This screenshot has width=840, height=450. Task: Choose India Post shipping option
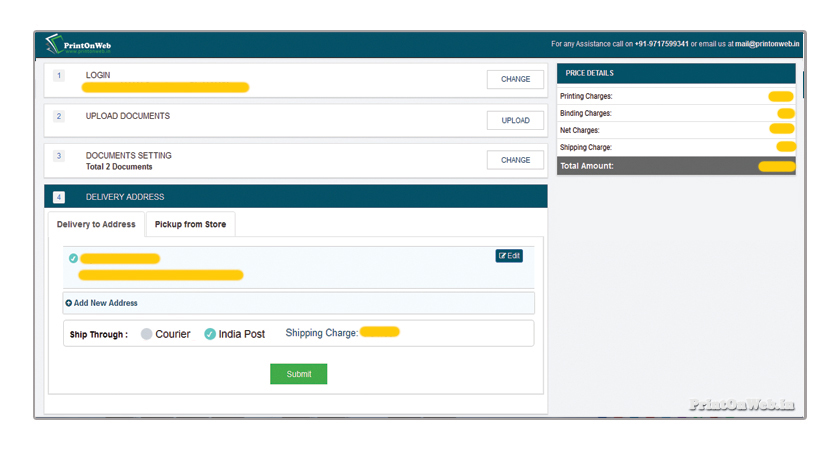pyautogui.click(x=210, y=334)
